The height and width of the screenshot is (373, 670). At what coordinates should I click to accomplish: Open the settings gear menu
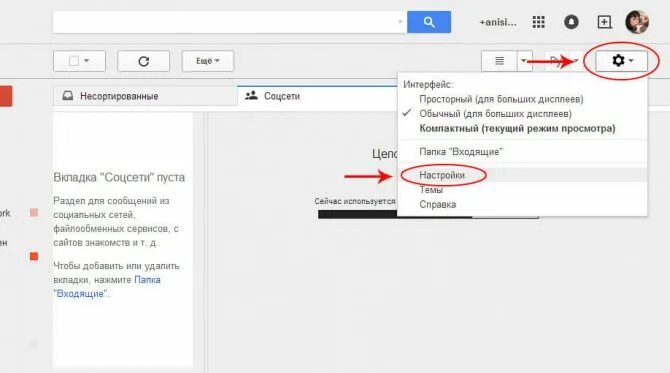622,61
